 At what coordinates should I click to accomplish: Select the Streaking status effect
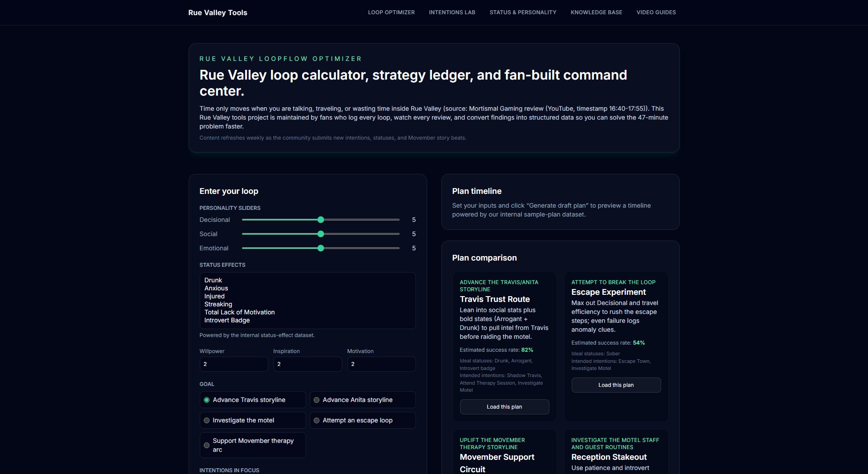pyautogui.click(x=218, y=304)
